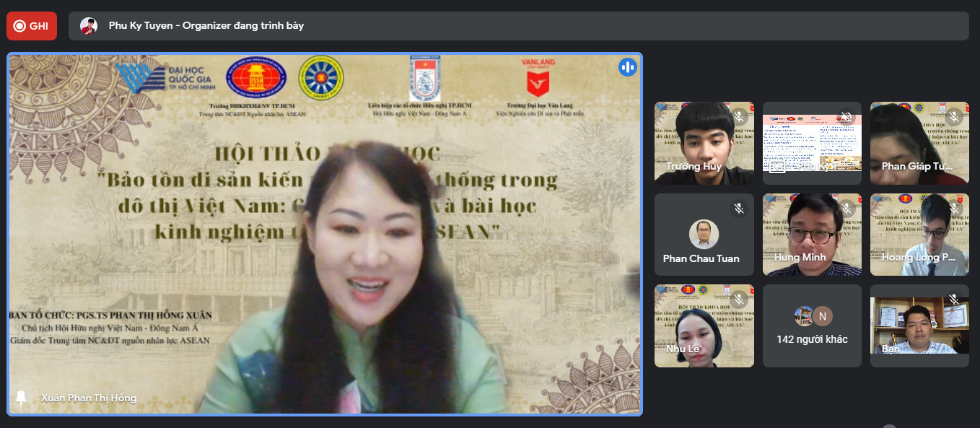Open the Hoang Long P... participant tile

click(x=920, y=235)
